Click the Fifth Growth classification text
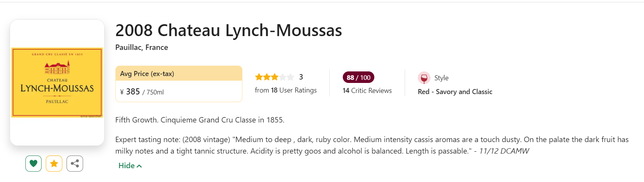This screenshot has height=182, width=644. tap(200, 120)
